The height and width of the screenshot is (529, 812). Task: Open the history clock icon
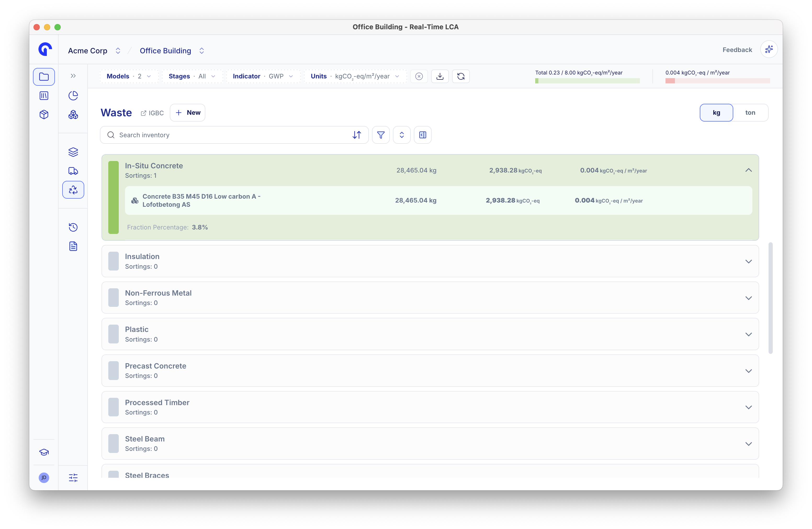73,227
